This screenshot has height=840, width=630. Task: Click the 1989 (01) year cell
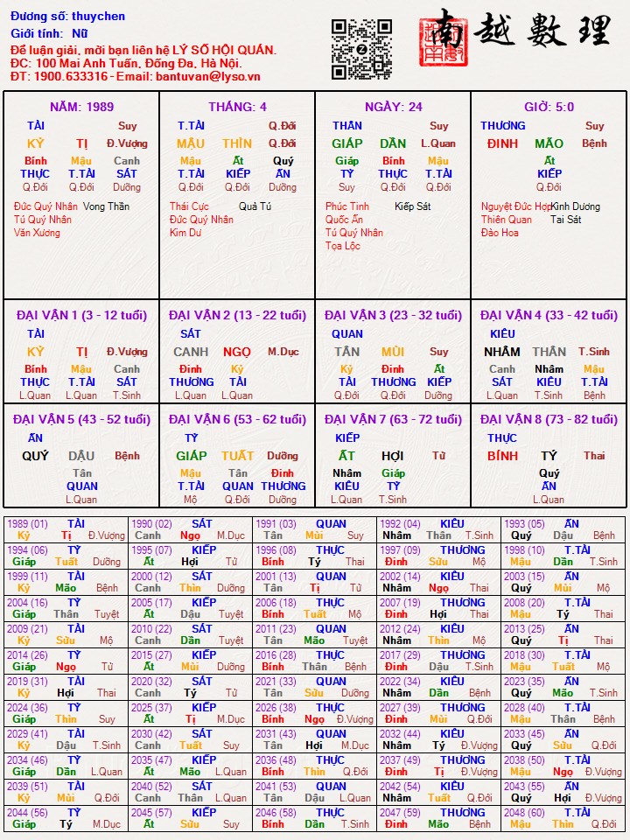click(x=27, y=524)
